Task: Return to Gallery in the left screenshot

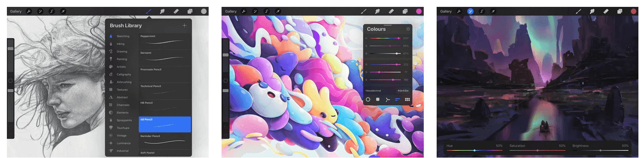Action: (16, 11)
